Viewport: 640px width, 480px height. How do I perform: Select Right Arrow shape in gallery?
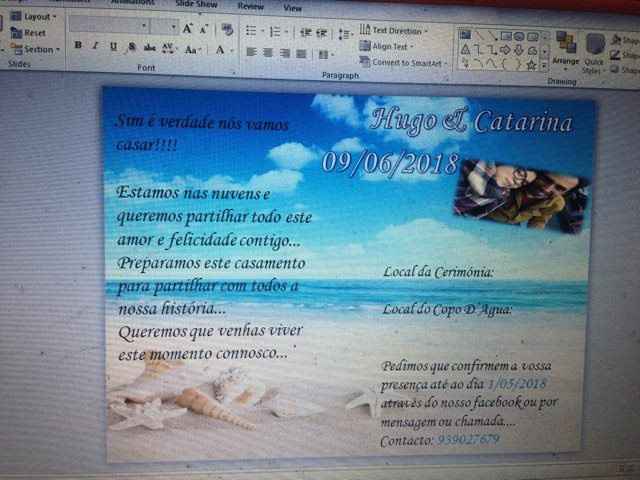(505, 51)
